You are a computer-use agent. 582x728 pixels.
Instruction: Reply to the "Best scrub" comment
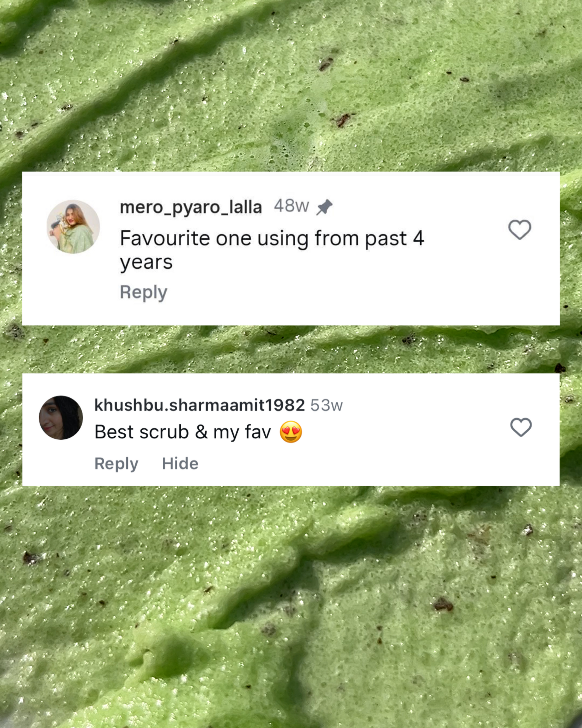click(116, 463)
